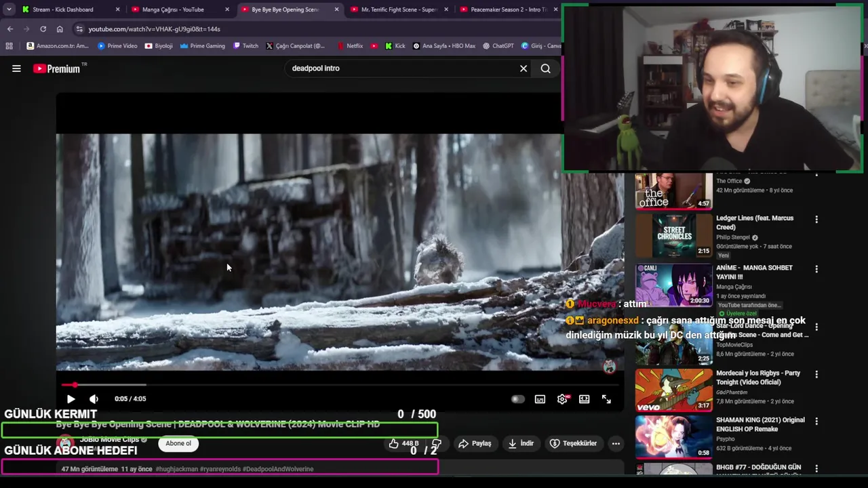Open more actions ellipsis under video
The height and width of the screenshot is (488, 868).
616,443
